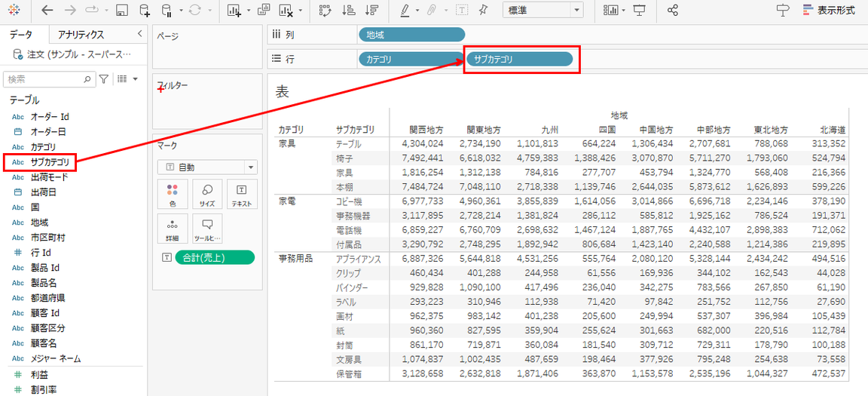The height and width of the screenshot is (396, 868).
Task: Click the group members paperclip icon
Action: (433, 10)
